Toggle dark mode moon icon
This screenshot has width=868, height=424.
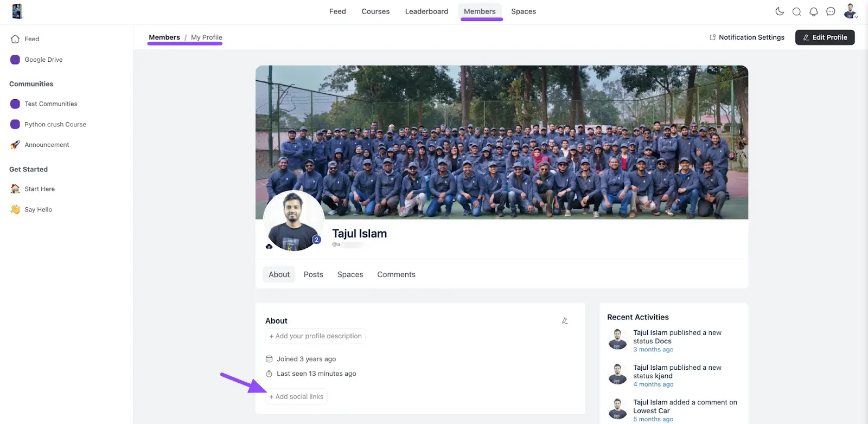780,11
